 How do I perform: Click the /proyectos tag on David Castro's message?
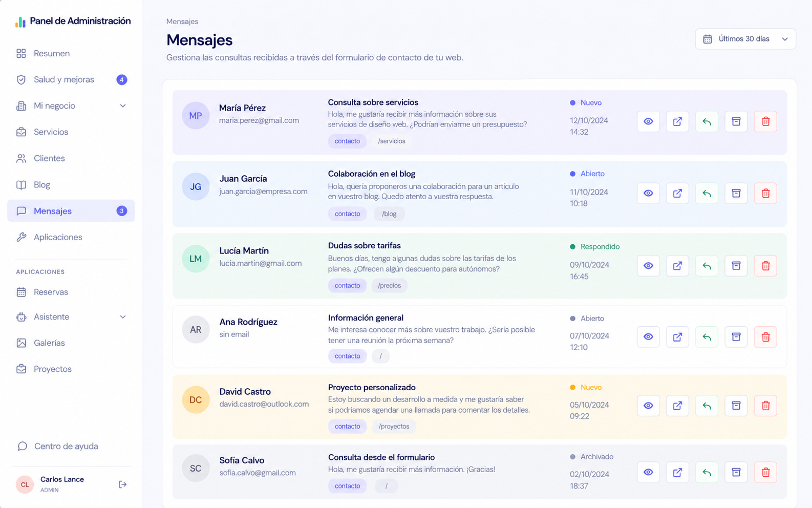click(x=394, y=427)
